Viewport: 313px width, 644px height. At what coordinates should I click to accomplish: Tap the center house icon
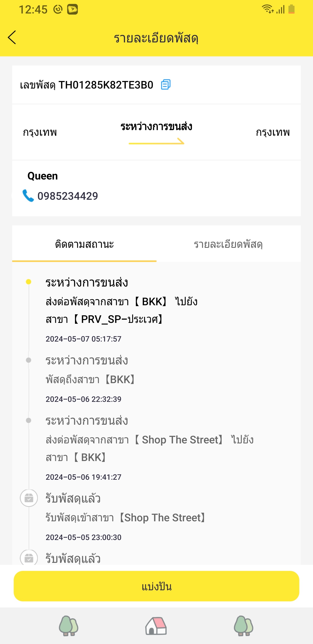click(x=156, y=626)
